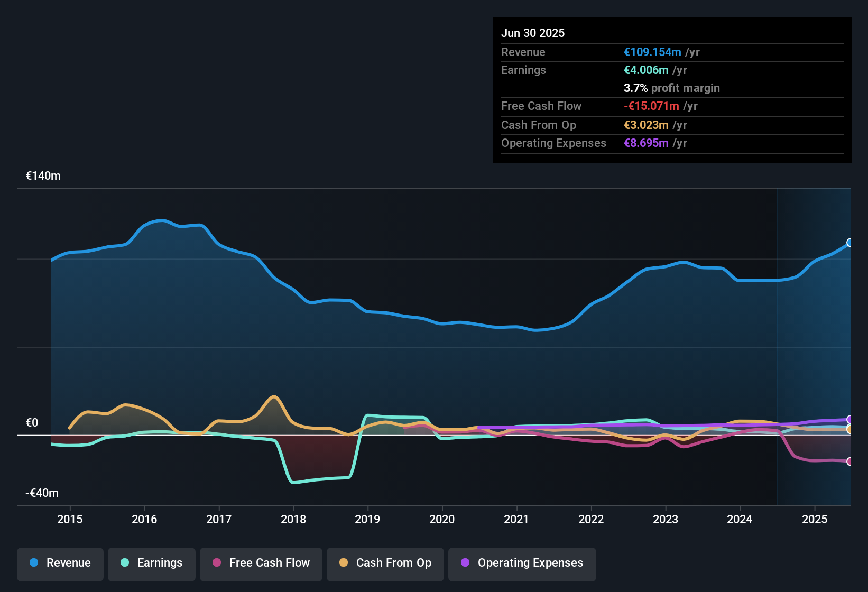
Task: Click the teal Earnings legend dot
Action: 125,563
